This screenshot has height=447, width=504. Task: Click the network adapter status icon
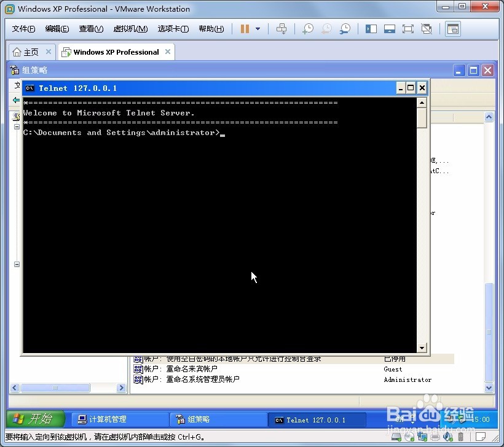422,437
